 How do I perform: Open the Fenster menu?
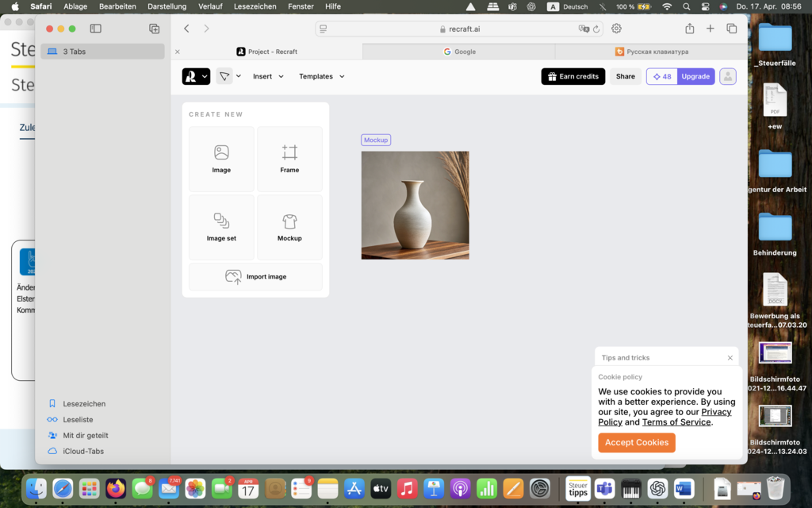pyautogui.click(x=301, y=6)
